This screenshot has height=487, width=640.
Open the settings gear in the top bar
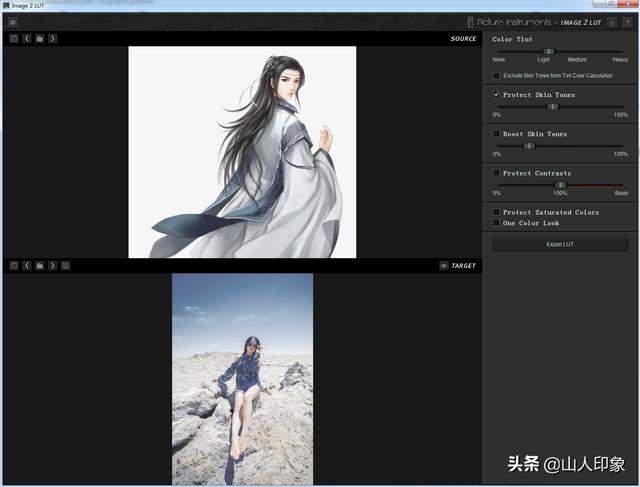click(13, 22)
